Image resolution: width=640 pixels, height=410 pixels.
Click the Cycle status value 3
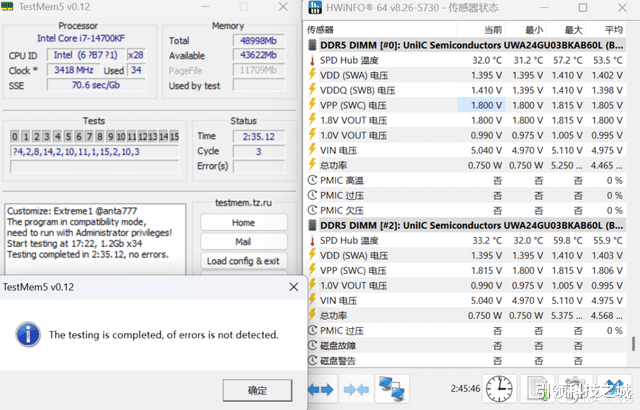[x=258, y=152]
